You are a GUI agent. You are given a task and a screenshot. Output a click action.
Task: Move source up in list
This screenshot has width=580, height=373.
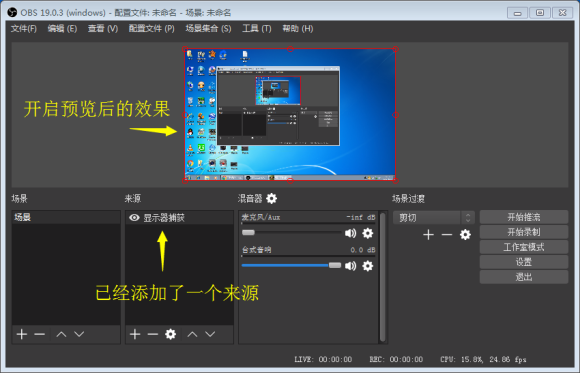tap(192, 334)
